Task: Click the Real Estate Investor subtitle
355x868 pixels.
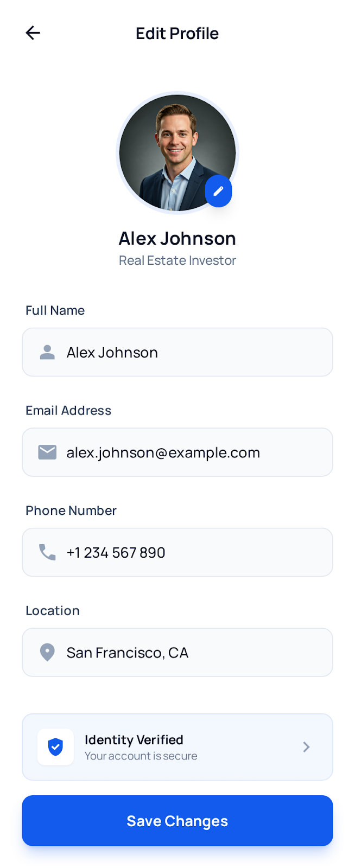Action: 177,261
